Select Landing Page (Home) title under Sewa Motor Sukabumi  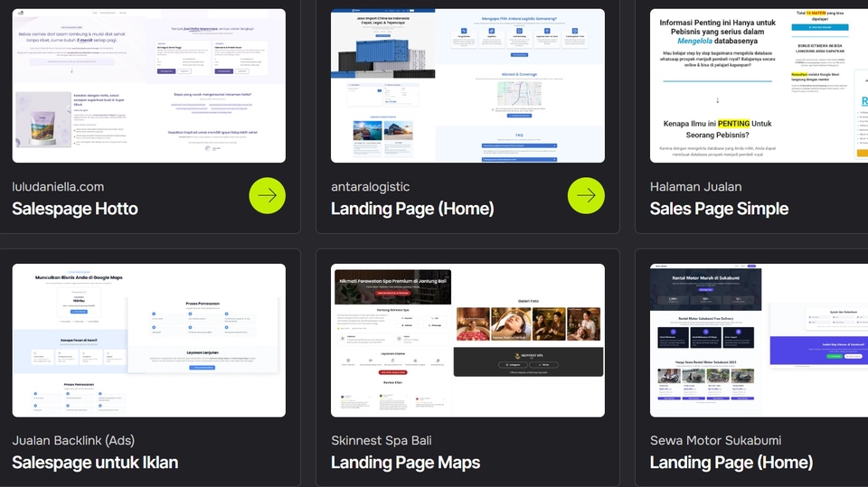click(x=731, y=463)
